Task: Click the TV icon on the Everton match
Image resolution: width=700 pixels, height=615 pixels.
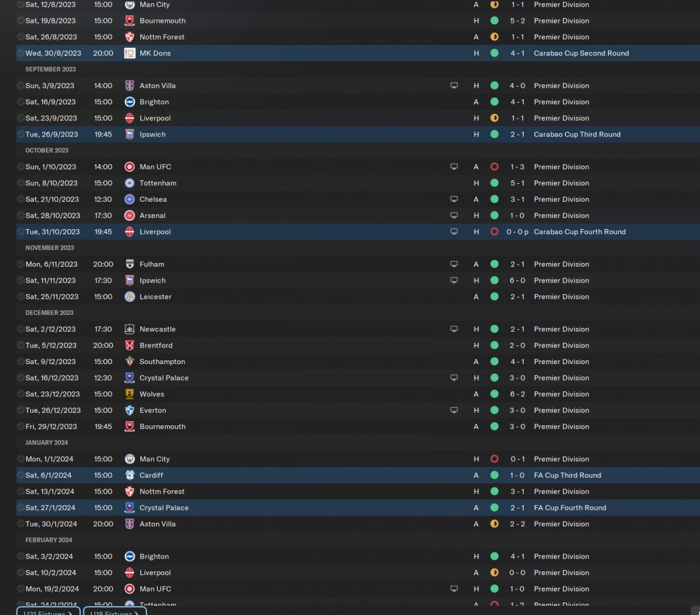Action: click(454, 411)
